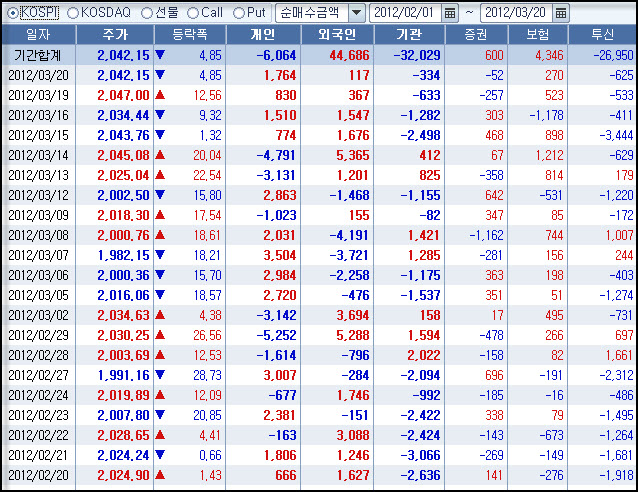This screenshot has width=638, height=492.
Task: Click the 기관 column header
Action: click(x=410, y=34)
